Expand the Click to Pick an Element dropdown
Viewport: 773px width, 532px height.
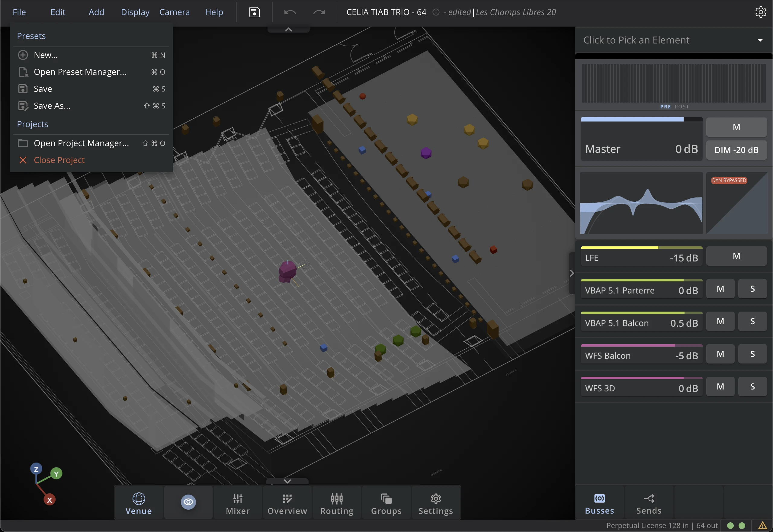[760, 40]
